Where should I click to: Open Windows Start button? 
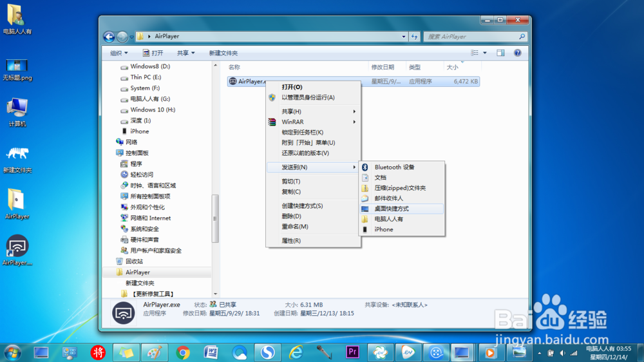(x=13, y=352)
